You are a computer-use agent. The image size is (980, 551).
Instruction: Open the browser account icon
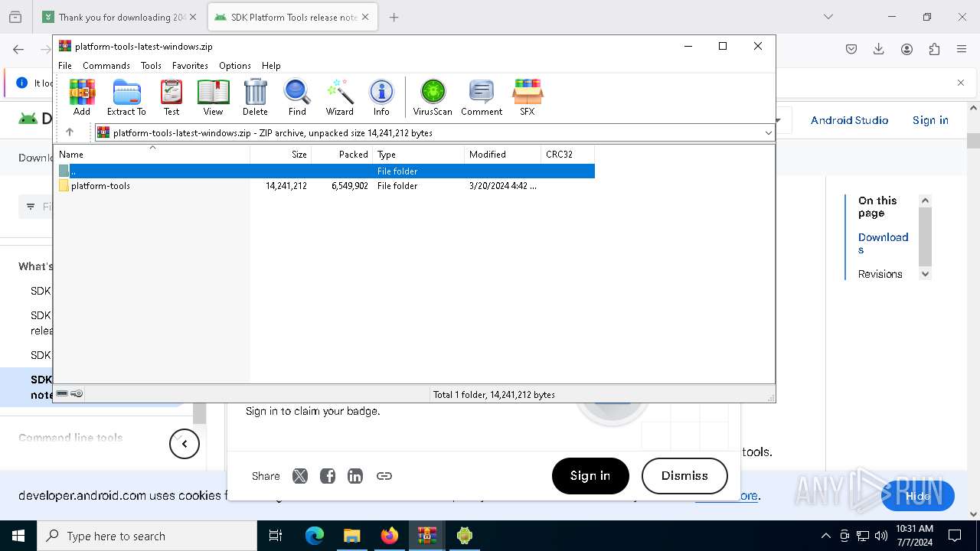tap(906, 49)
